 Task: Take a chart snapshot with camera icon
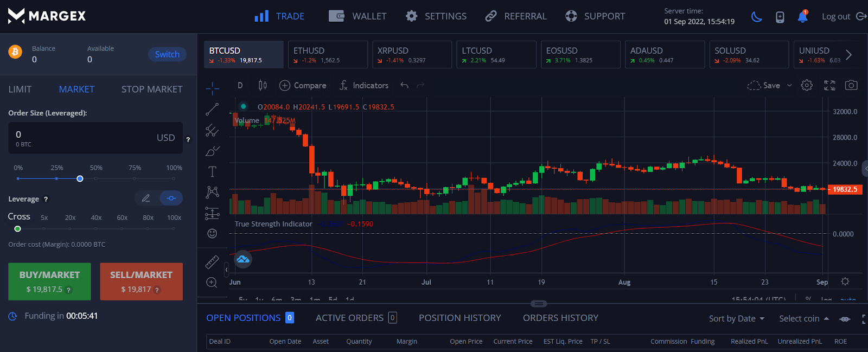[851, 85]
